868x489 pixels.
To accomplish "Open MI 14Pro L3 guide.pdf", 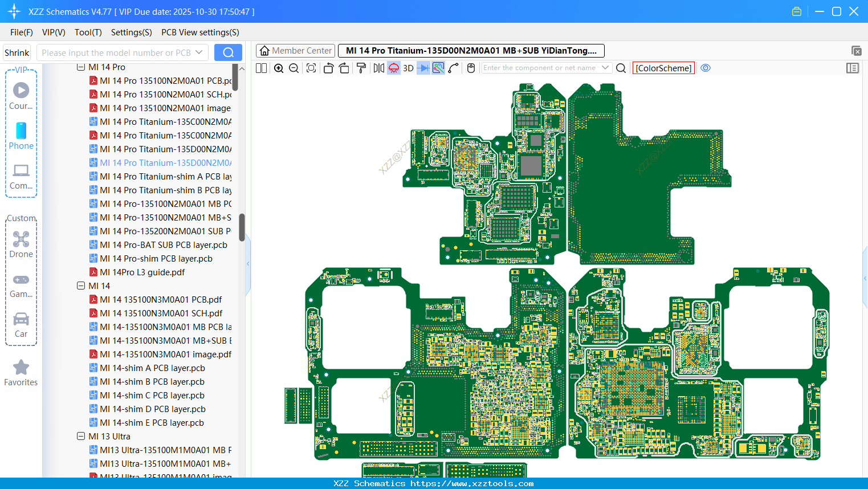I will tap(137, 272).
